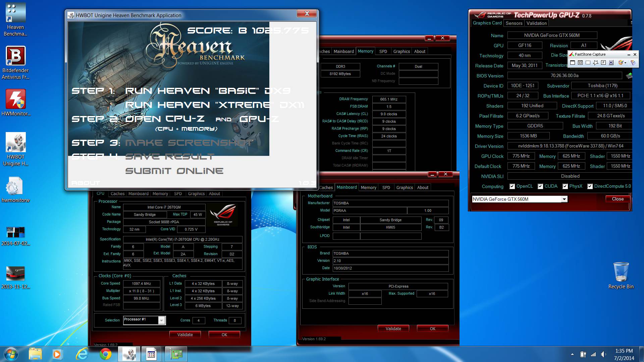Open Heaven Benchmark desktop shortcut
The image size is (644, 362).
15,20
